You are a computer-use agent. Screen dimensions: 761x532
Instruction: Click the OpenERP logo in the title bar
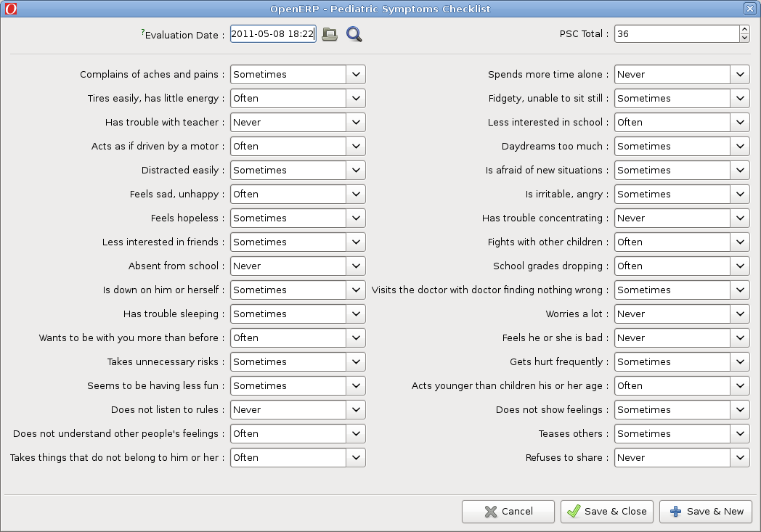(x=10, y=8)
